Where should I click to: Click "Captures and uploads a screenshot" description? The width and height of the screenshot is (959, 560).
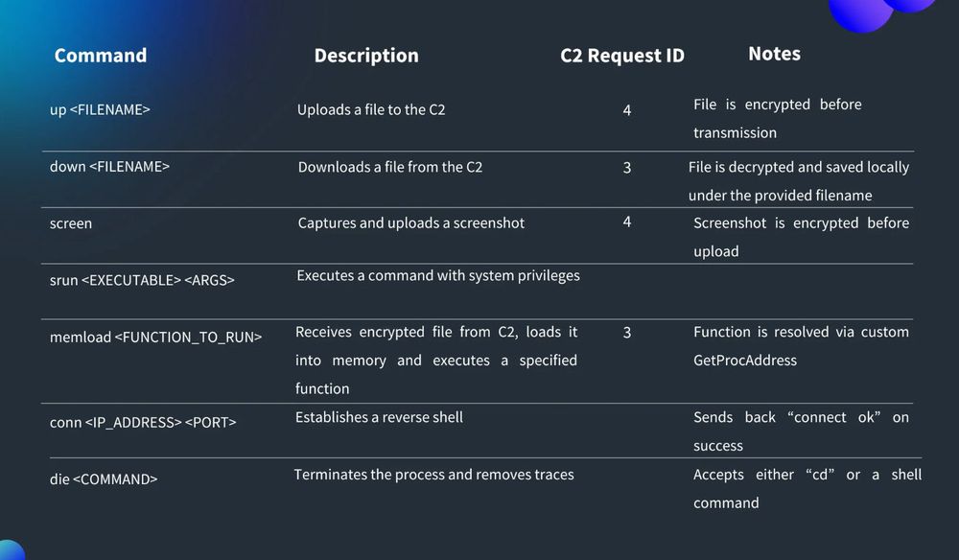411,222
